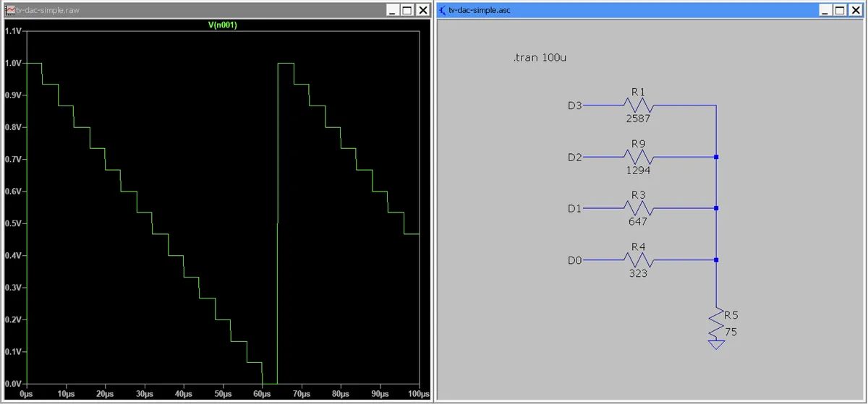Select resistor R9 symbol
The width and height of the screenshot is (868, 404).
pyautogui.click(x=638, y=157)
